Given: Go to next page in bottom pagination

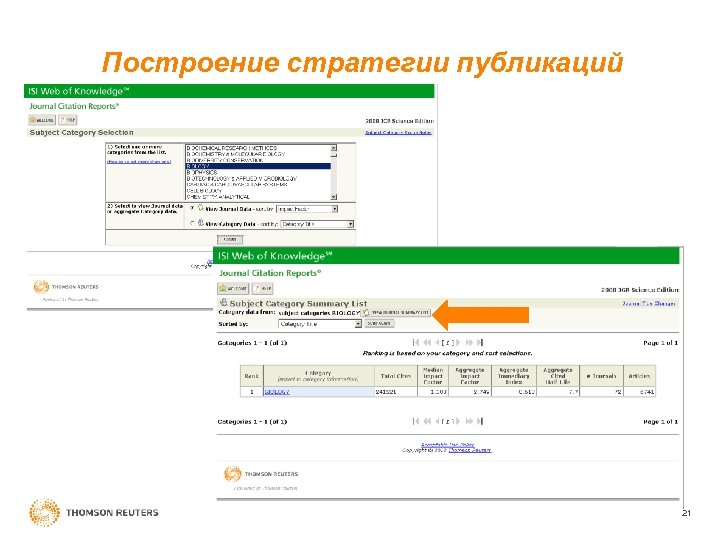Looking at the screenshot, I should point(457,421).
